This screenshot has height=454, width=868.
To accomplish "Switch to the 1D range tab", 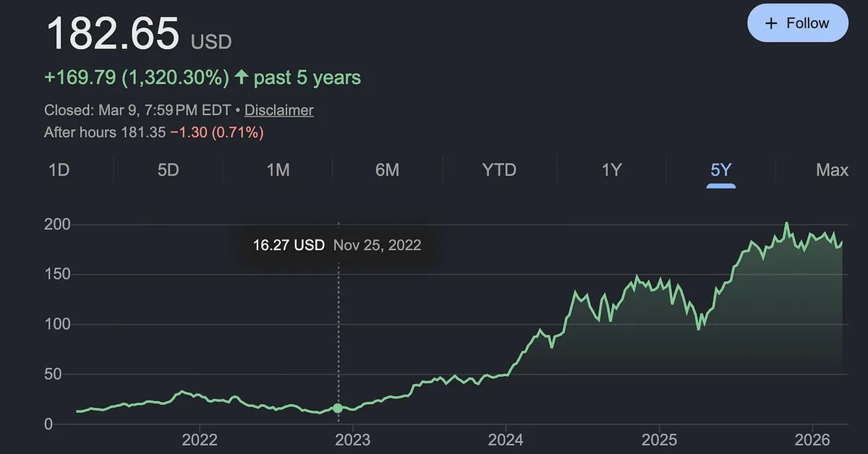I will (x=59, y=170).
